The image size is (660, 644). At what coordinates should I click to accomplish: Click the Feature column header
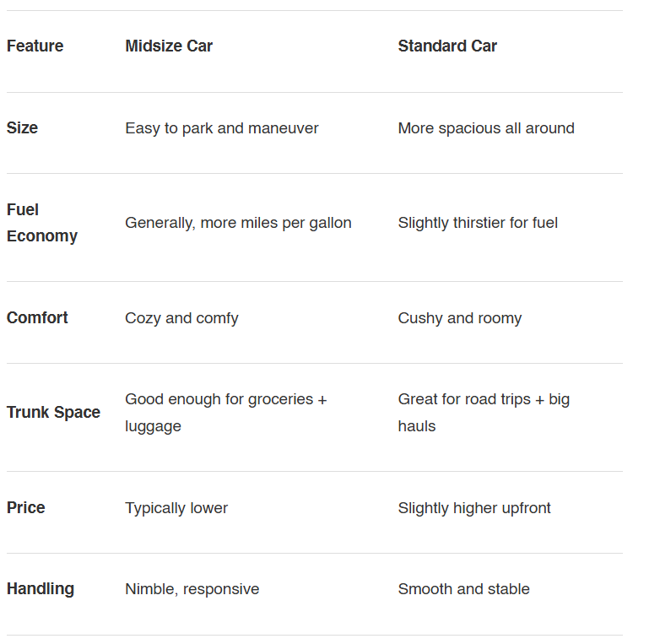tap(35, 46)
